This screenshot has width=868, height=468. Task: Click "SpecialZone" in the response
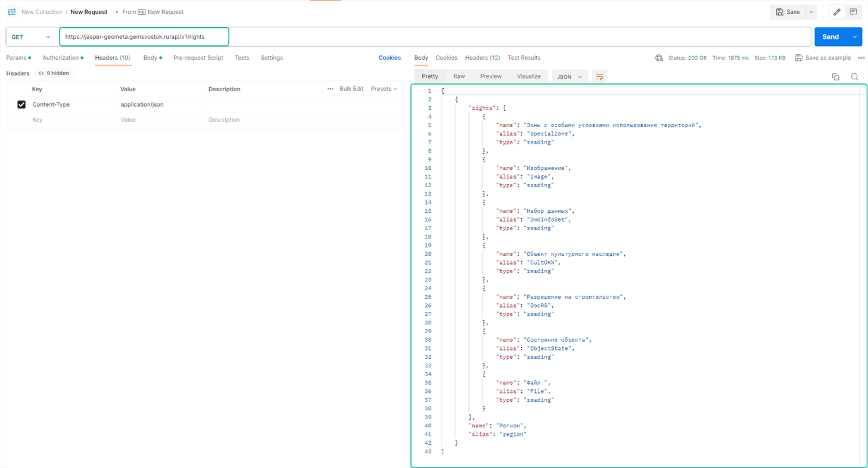pyautogui.click(x=549, y=134)
